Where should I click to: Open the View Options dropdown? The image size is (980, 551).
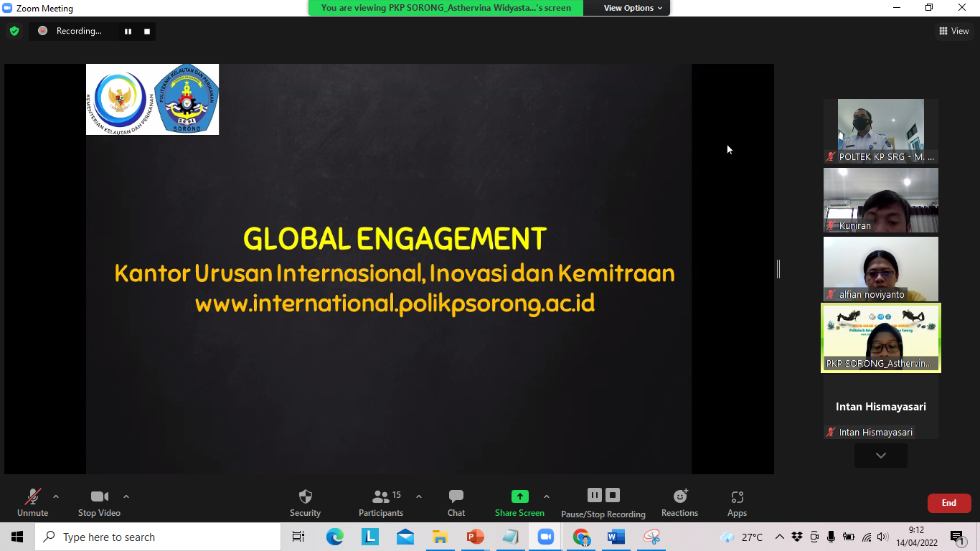pyautogui.click(x=628, y=8)
